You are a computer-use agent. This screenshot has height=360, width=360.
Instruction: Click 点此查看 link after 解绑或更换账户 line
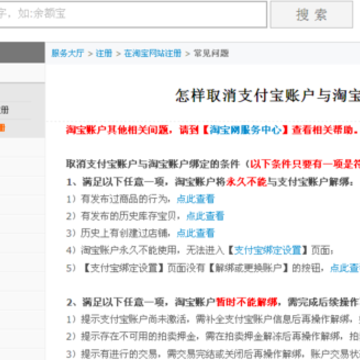click(345, 267)
